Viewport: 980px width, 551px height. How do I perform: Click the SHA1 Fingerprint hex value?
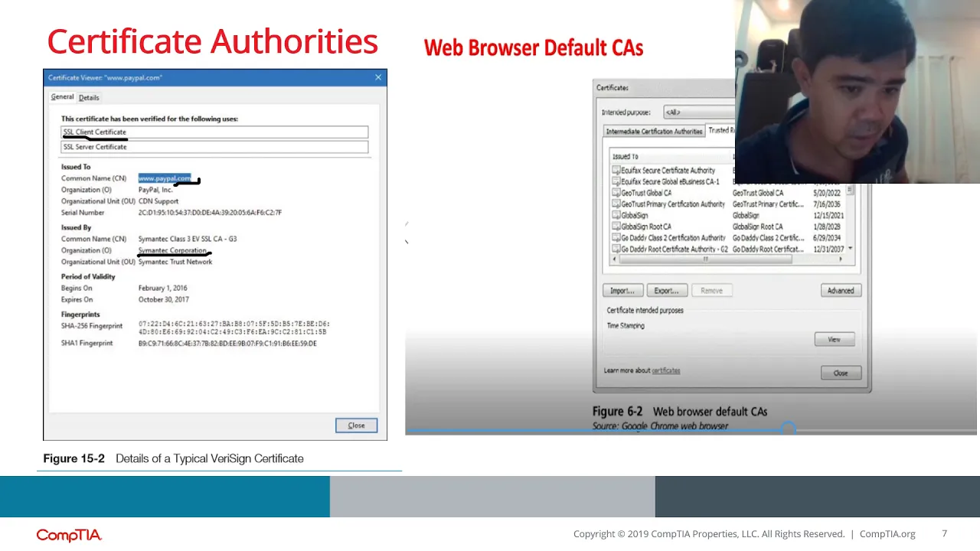(x=227, y=344)
